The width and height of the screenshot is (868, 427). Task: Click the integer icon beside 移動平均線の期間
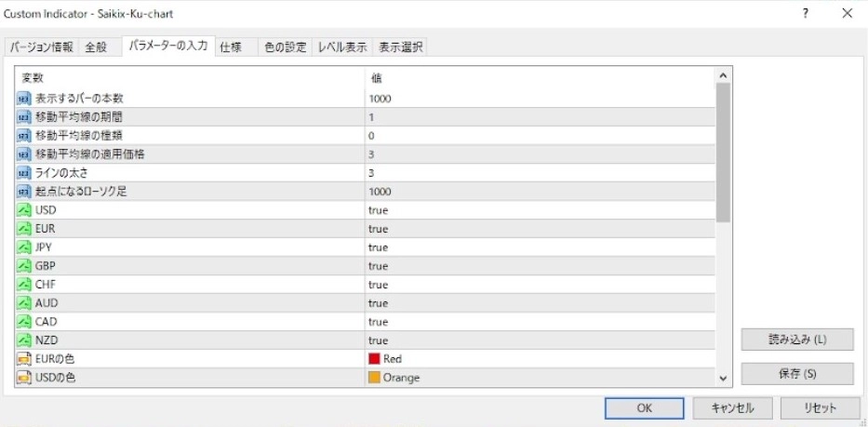tap(24, 117)
